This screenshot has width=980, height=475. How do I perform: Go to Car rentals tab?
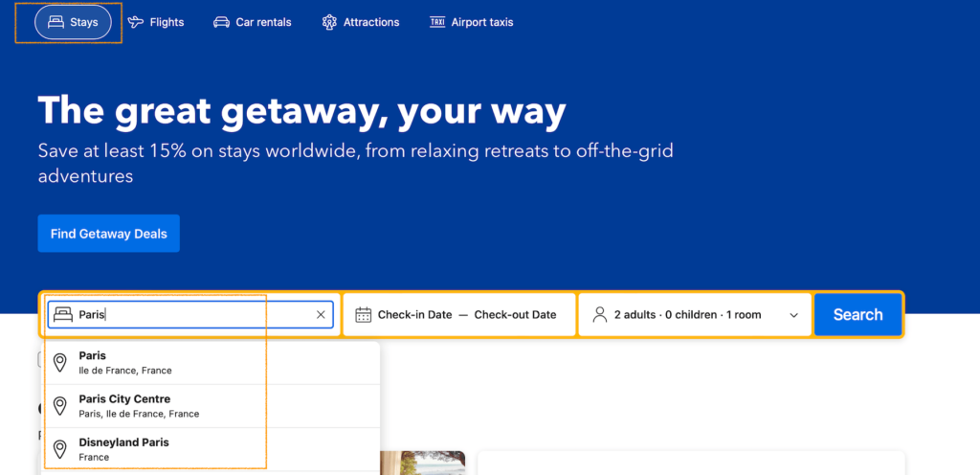253,22
